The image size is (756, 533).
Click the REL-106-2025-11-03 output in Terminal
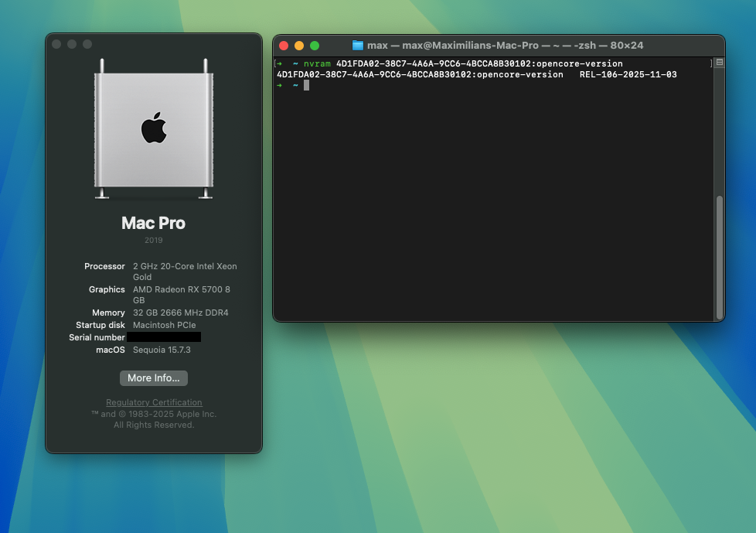coord(628,74)
